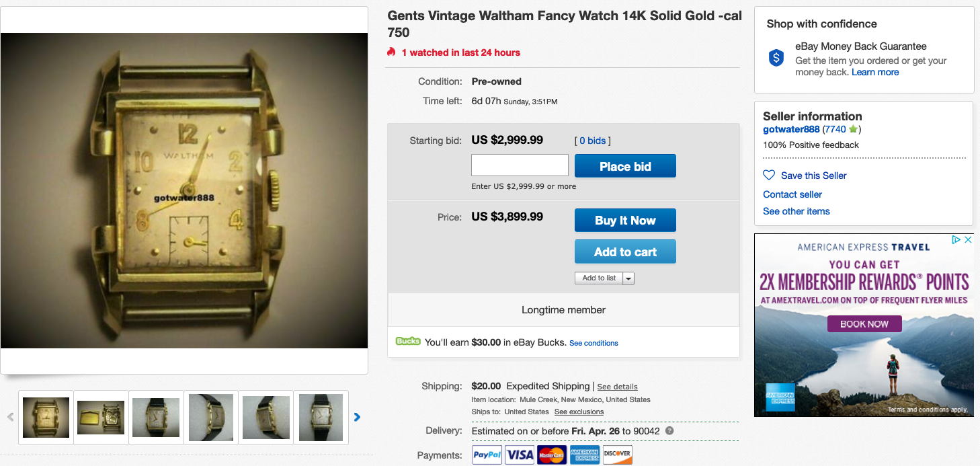980x466 pixels.
Task: Click the PayPal payment icon
Action: tap(487, 455)
